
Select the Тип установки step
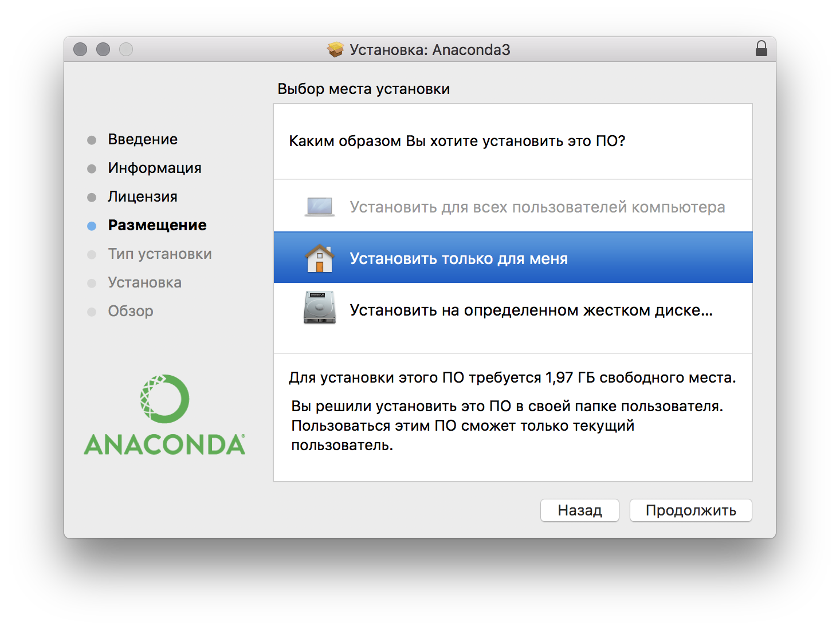[x=160, y=254]
